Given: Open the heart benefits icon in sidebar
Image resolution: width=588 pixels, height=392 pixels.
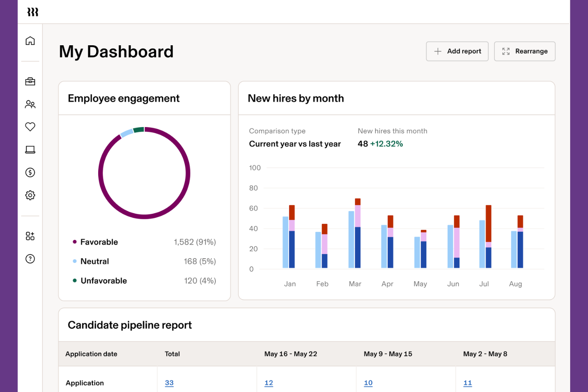Looking at the screenshot, I should tap(30, 127).
